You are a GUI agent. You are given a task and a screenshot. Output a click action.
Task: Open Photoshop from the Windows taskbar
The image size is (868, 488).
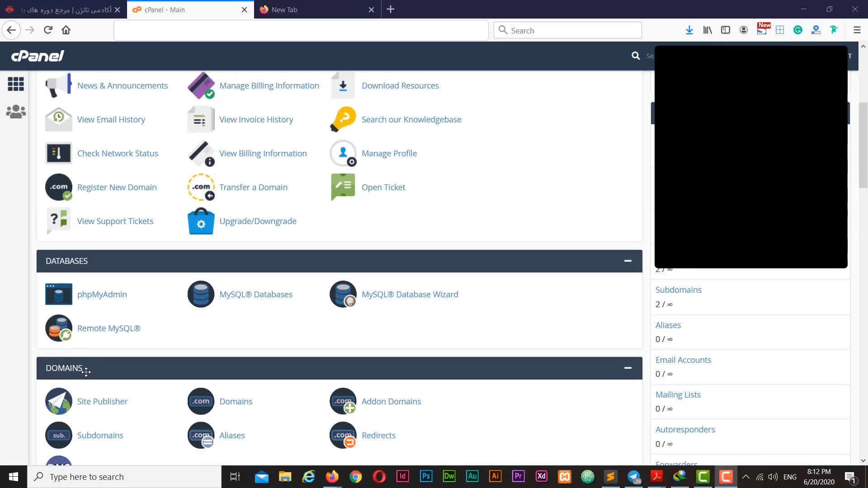pyautogui.click(x=426, y=476)
